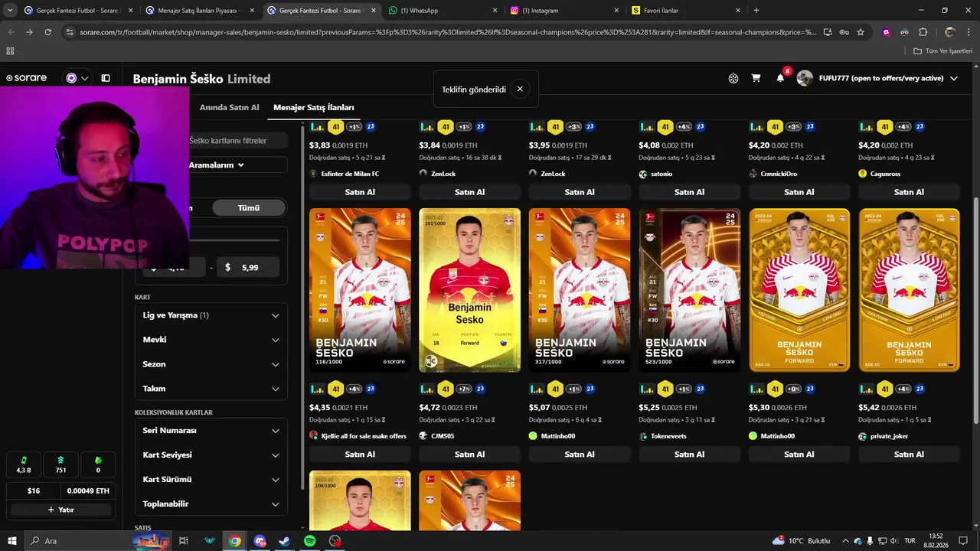Expand the Toplanabilir filter
Image resolution: width=980 pixels, height=551 pixels.
[x=211, y=504]
